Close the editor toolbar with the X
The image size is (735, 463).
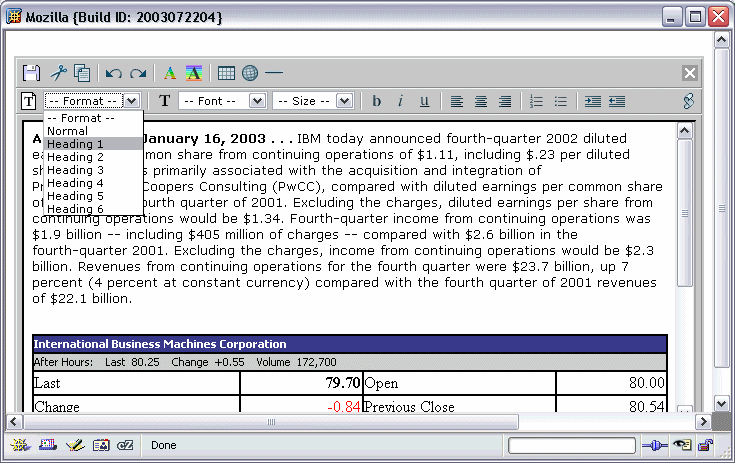click(690, 73)
